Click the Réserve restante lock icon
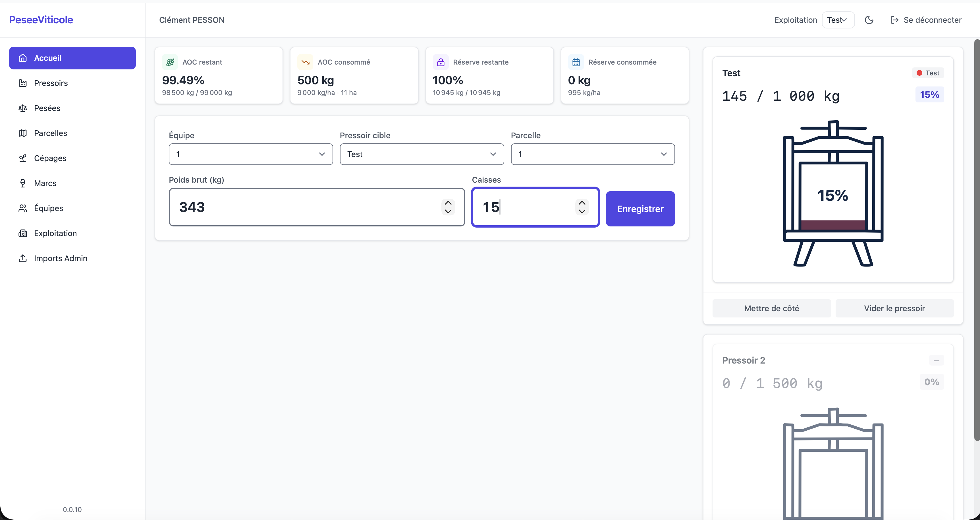This screenshot has width=980, height=520. (441, 62)
